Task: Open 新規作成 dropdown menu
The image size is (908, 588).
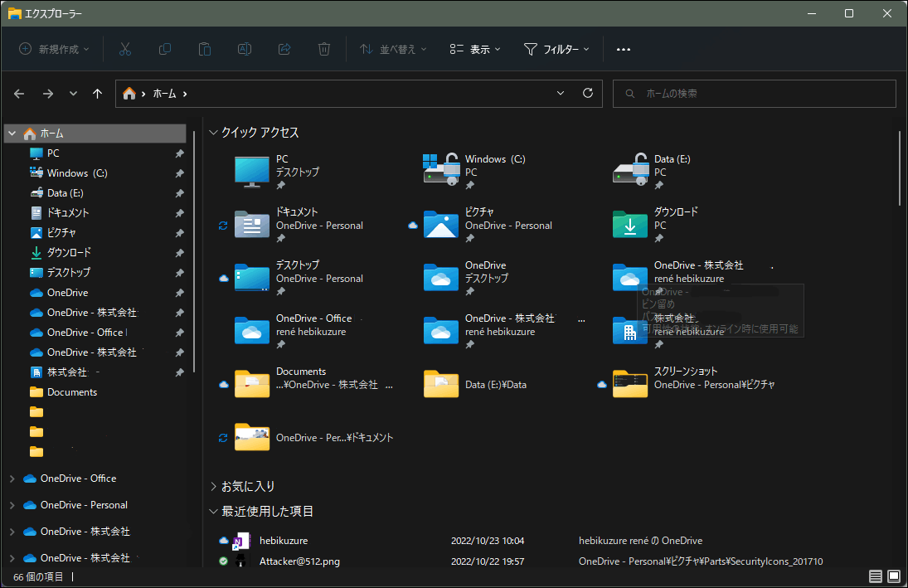Action: [54, 49]
